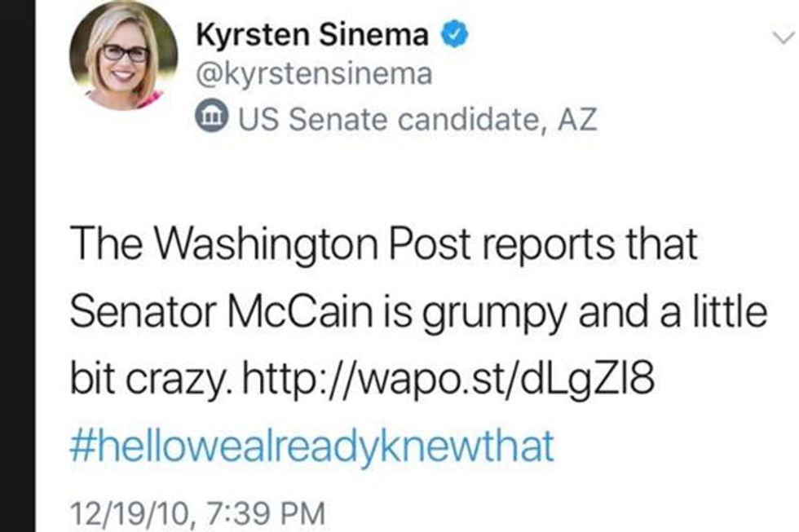This screenshot has height=532, width=799.
Task: Click the display name Kyrsten Sinema
Action: (x=315, y=36)
